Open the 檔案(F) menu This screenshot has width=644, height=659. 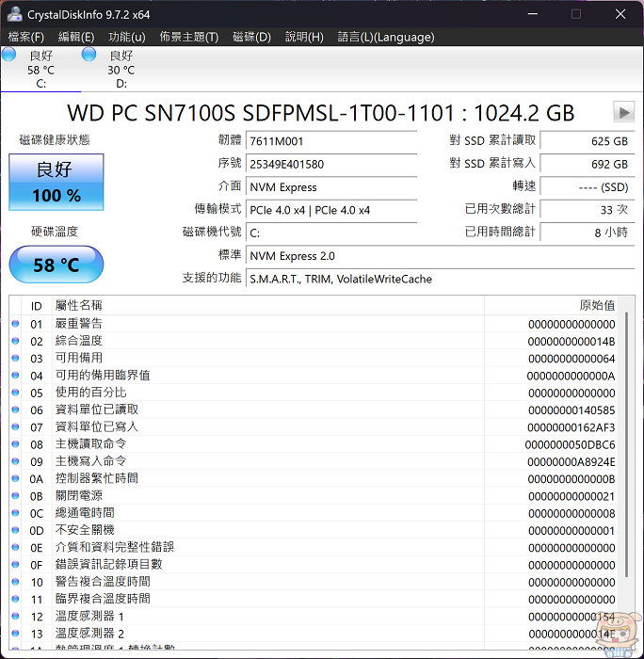25,37
